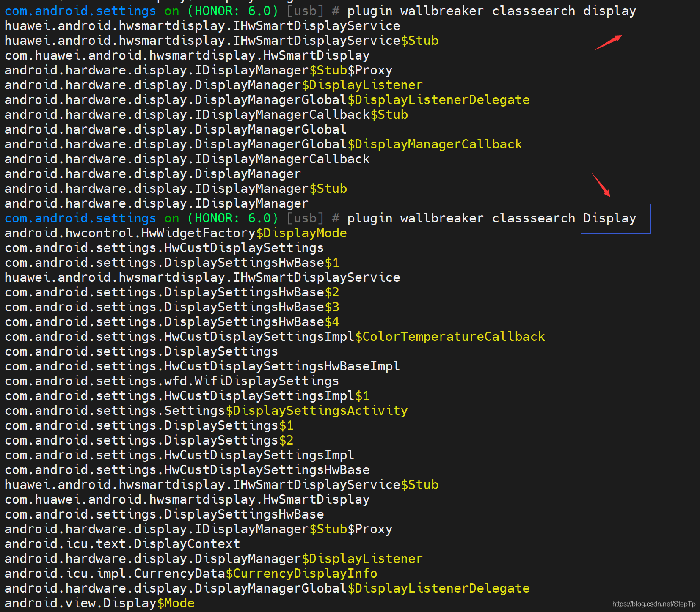Select HwCustDisplaySettingsHwBaseImpl class line

(202, 367)
